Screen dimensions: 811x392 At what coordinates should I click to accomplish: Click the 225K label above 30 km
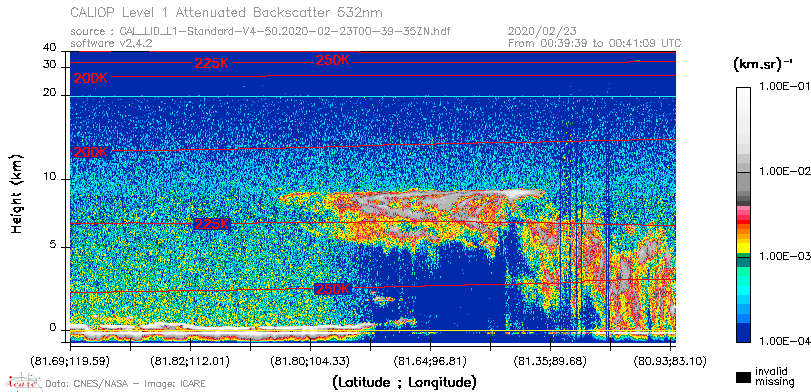[x=211, y=63]
